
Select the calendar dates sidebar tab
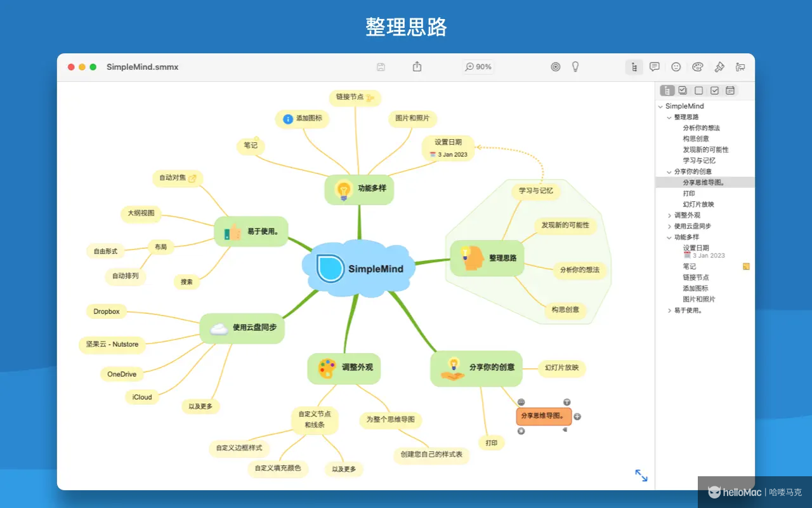[x=730, y=91]
